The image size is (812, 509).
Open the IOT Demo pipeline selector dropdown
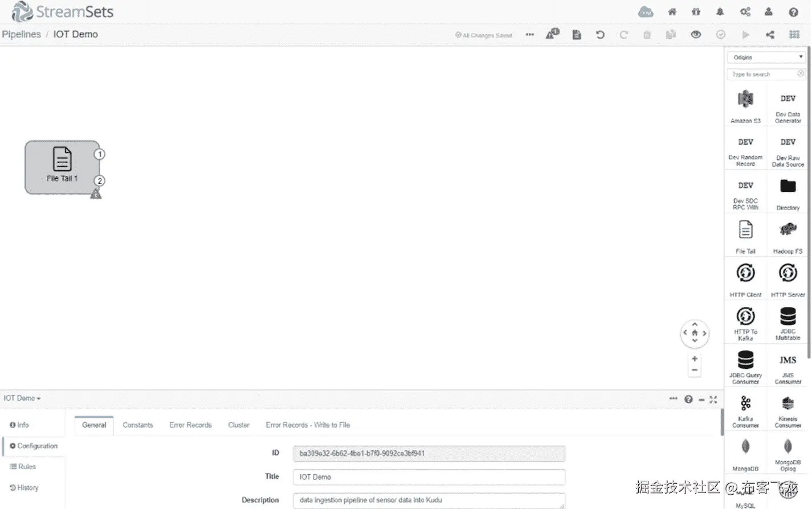pyautogui.click(x=22, y=398)
